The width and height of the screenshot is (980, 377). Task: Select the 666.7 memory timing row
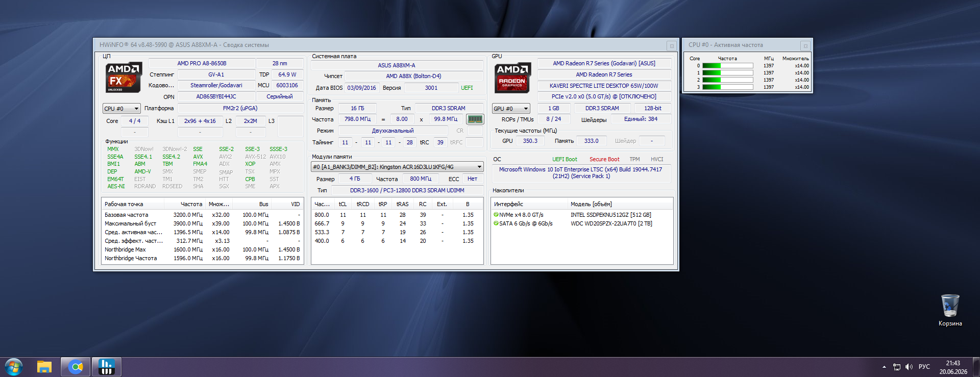[x=397, y=223]
